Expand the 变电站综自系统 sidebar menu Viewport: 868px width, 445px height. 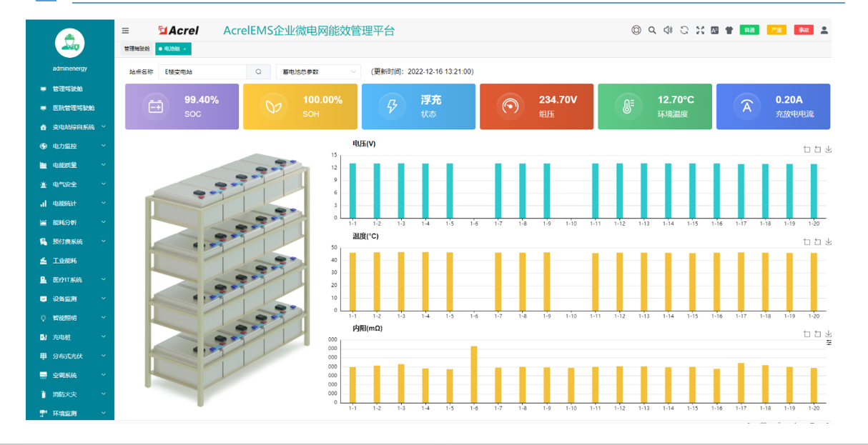[70, 127]
